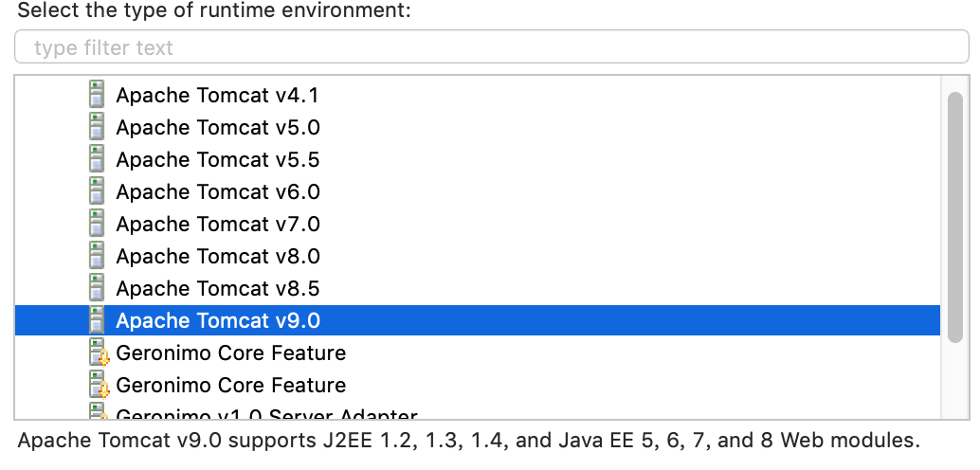Click the Apache Tomcat v8.5 server icon

pos(97,288)
